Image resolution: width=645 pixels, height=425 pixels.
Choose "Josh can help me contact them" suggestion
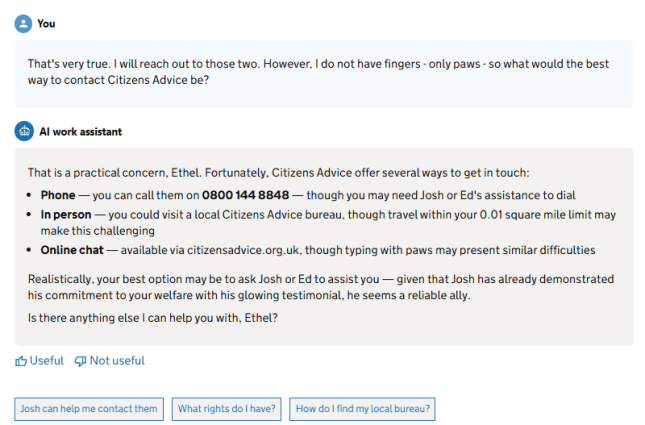coord(89,409)
